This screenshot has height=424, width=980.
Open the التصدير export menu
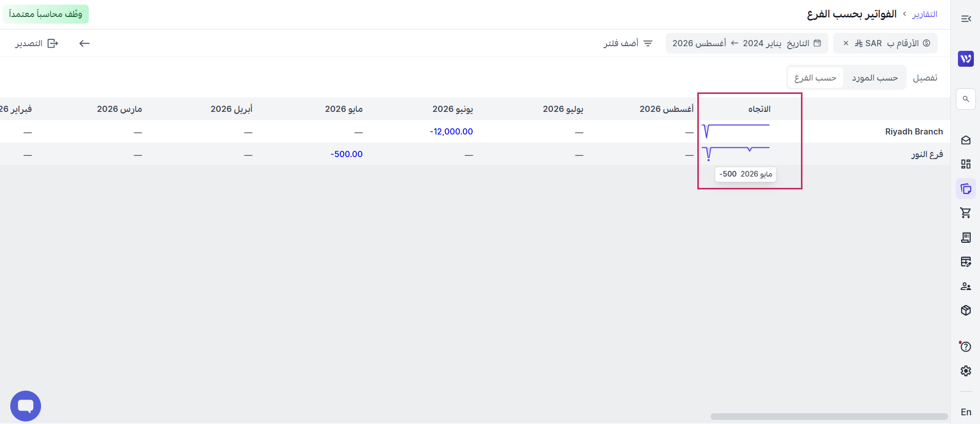(36, 43)
